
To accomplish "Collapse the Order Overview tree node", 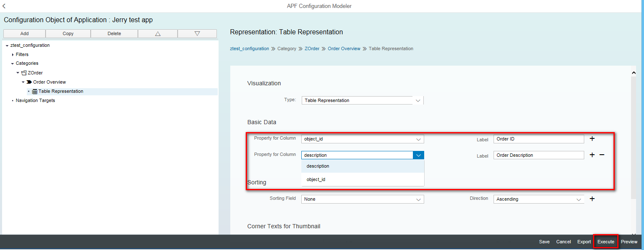I will tap(23, 82).
